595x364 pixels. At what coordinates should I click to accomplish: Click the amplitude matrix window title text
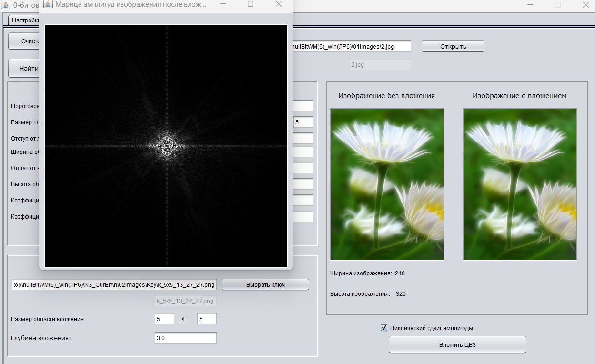point(131,4)
